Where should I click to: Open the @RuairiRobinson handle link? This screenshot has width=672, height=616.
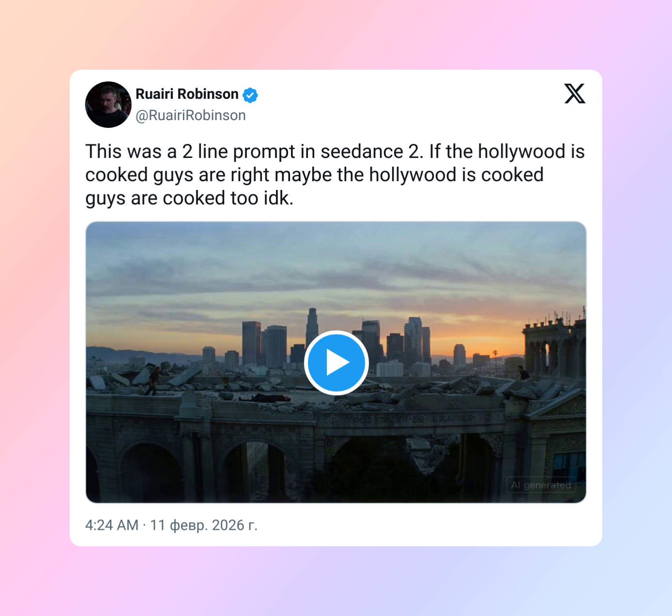pyautogui.click(x=191, y=115)
